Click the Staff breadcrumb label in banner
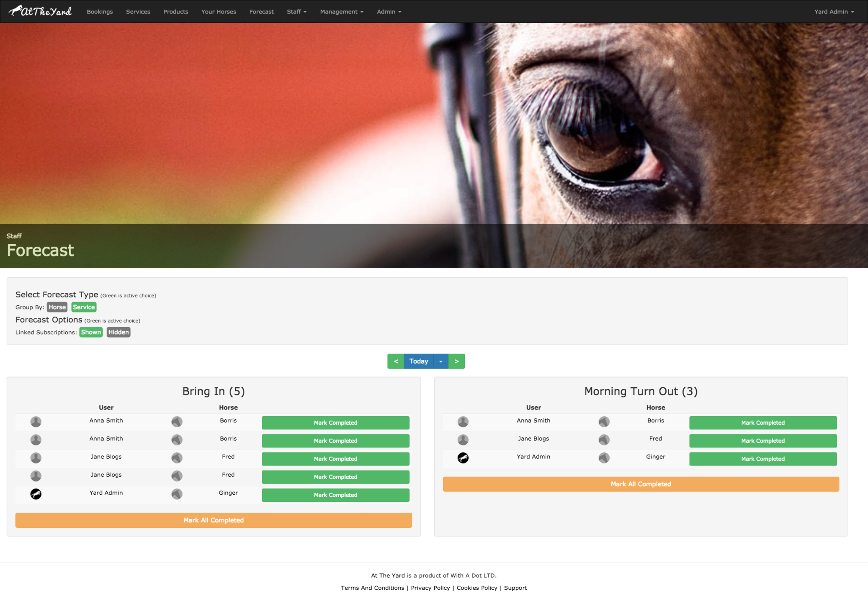This screenshot has height=596, width=868. pyautogui.click(x=14, y=236)
